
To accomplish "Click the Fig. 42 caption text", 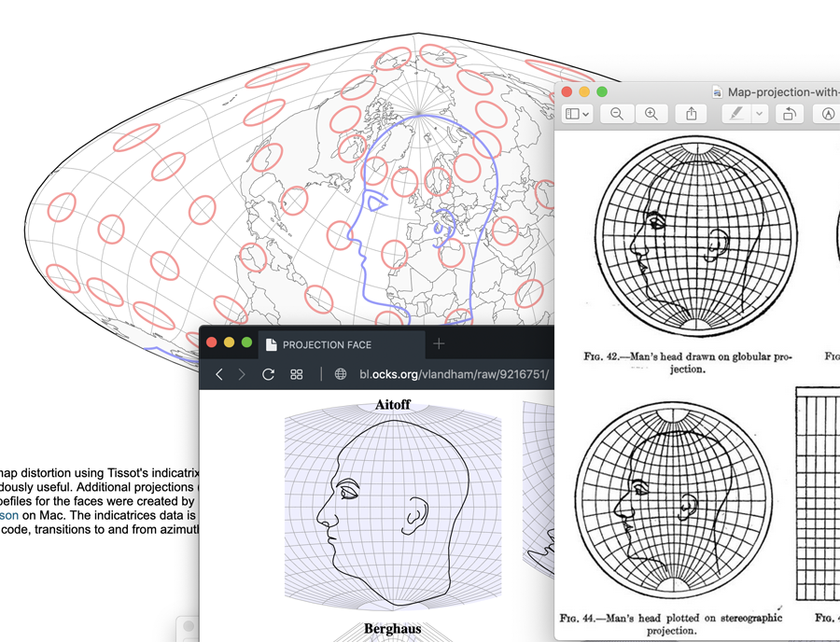I will click(x=688, y=362).
